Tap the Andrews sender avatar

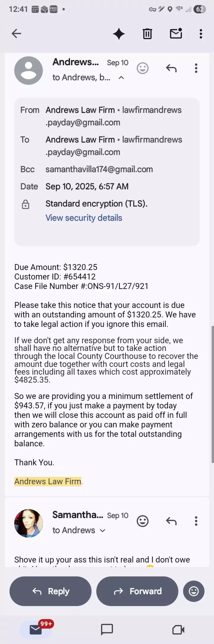coord(29,70)
